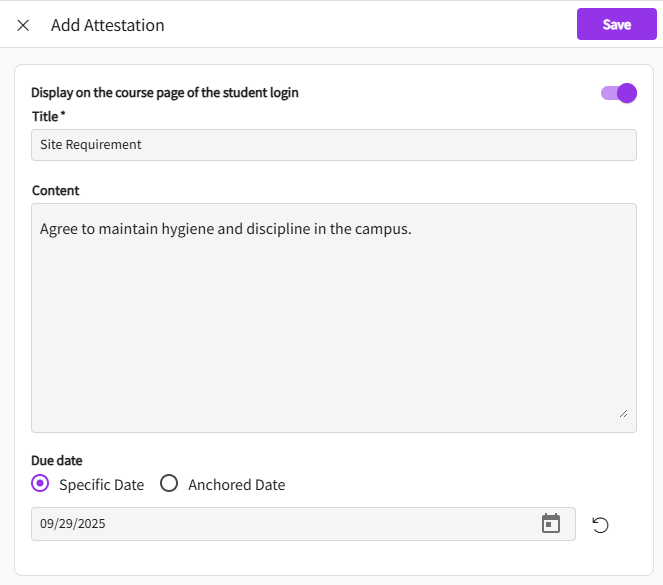
Task: Click the 'Anchored Date' label text
Action: 236,485
